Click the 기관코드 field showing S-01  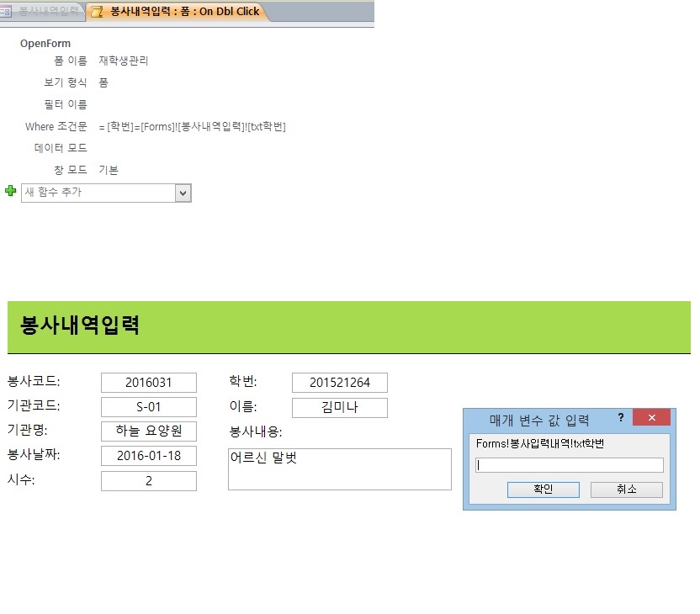pyautogui.click(x=148, y=407)
